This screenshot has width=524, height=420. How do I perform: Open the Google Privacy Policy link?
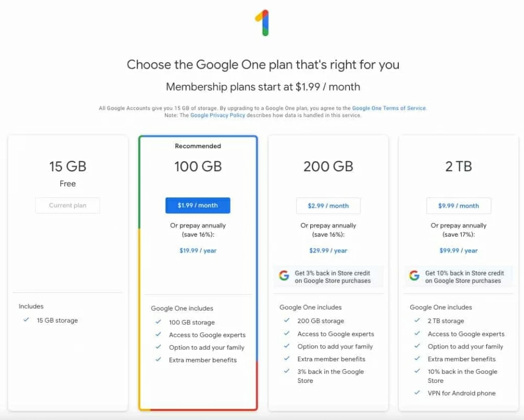(x=217, y=115)
